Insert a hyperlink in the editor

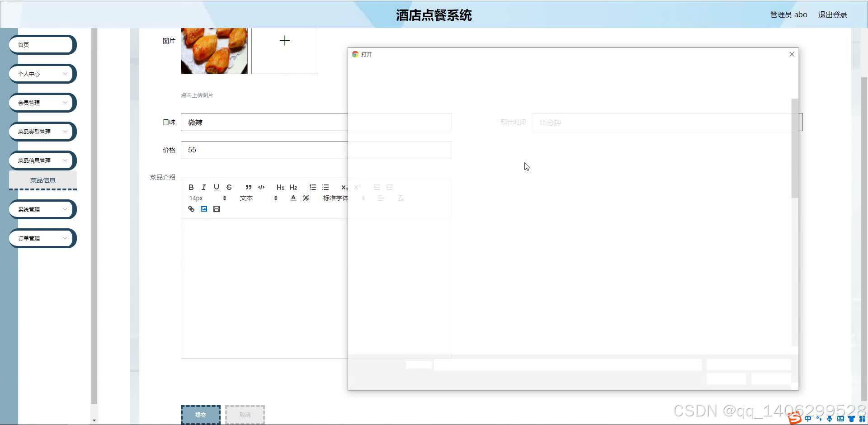coord(191,209)
